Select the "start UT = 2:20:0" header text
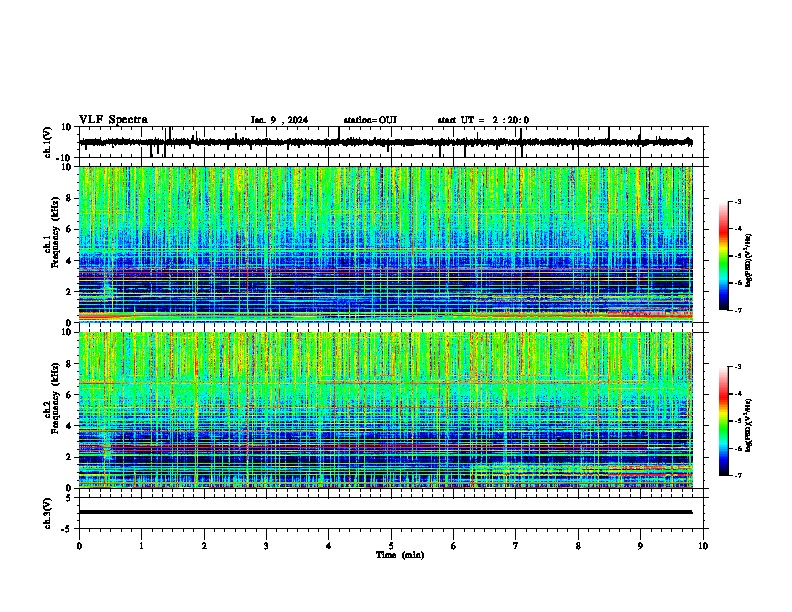792x612 pixels. tap(483, 120)
